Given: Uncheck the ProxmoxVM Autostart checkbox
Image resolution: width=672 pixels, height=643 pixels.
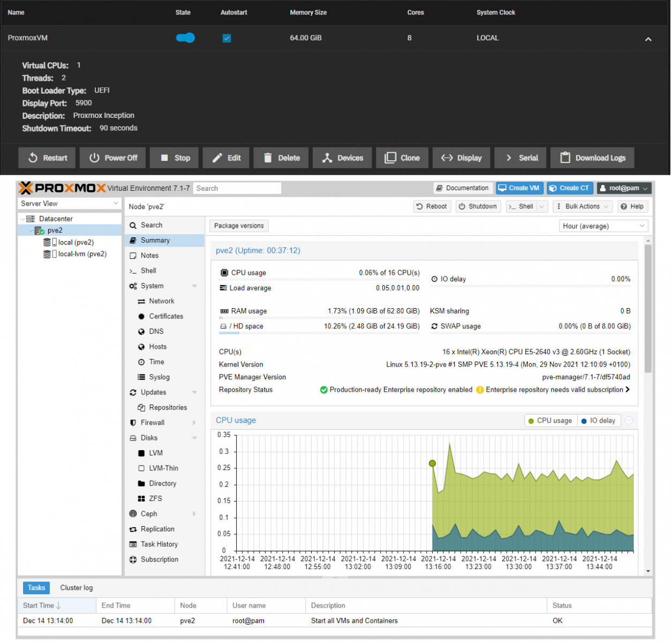Looking at the screenshot, I should pyautogui.click(x=227, y=39).
